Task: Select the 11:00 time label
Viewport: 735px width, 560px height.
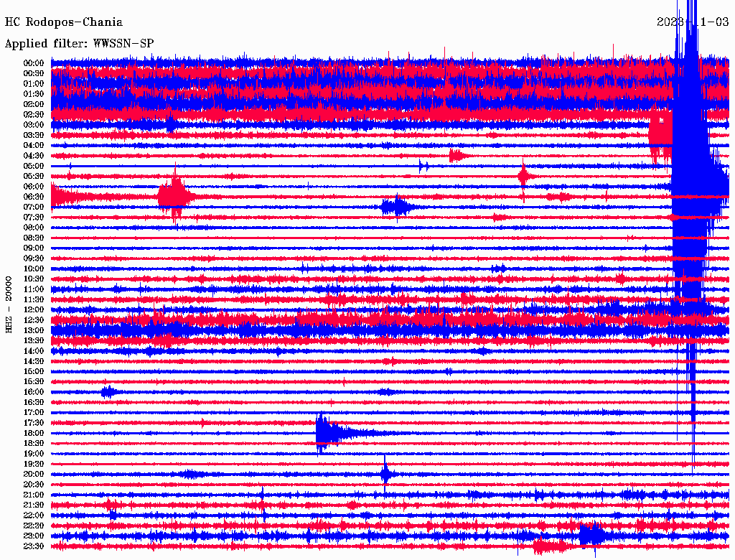Action: pos(33,289)
